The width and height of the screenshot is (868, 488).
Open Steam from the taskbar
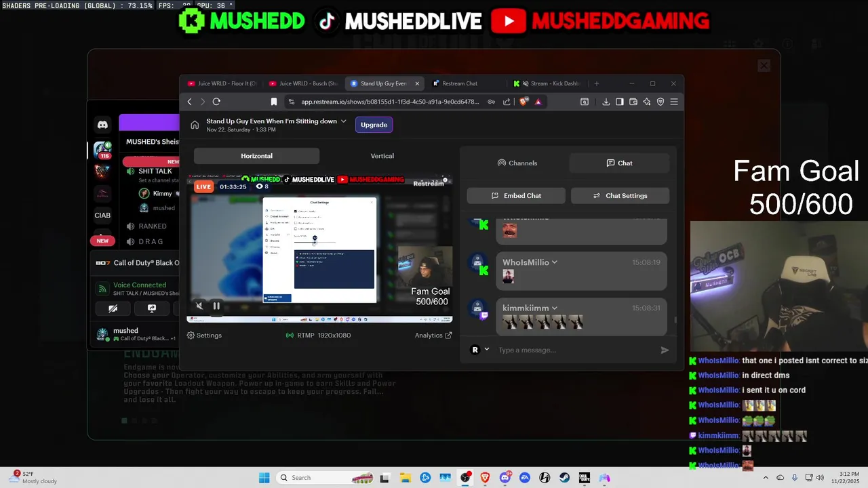point(564,478)
